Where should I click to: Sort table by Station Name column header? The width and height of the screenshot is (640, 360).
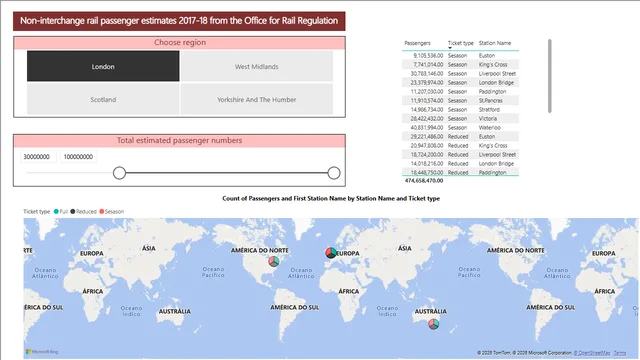click(495, 43)
